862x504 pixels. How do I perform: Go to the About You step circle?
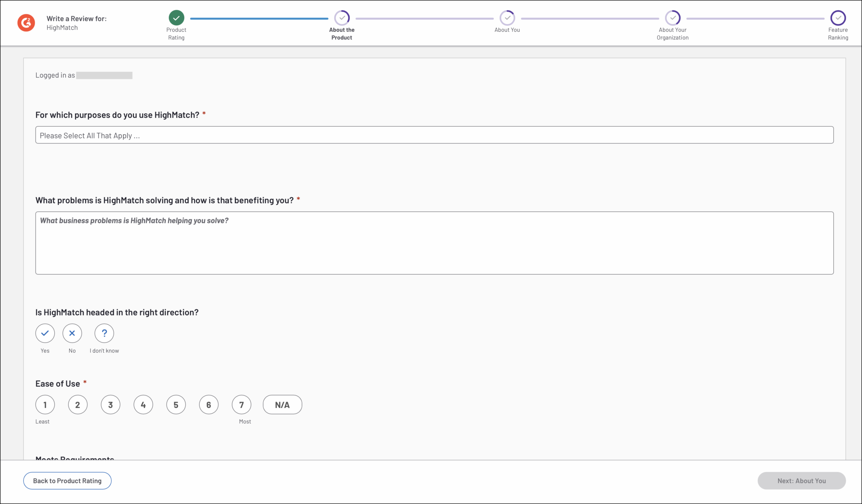click(507, 18)
